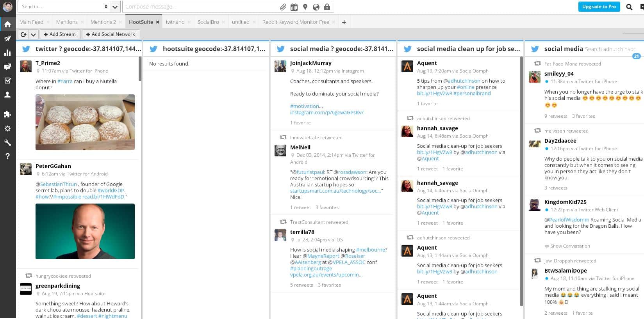Viewport: 644px width, 319px height.
Task: Expand the Send to profile dropdown arrow
Action: (115, 7)
